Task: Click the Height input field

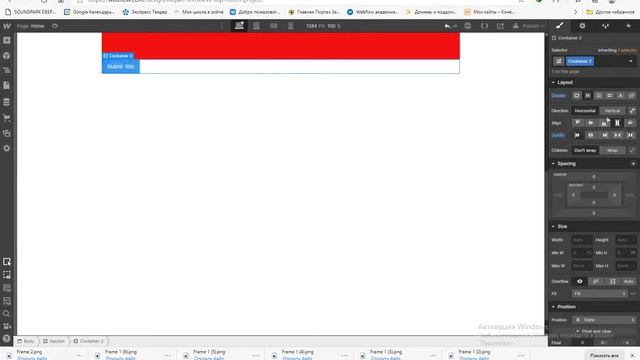Action: [626, 240]
